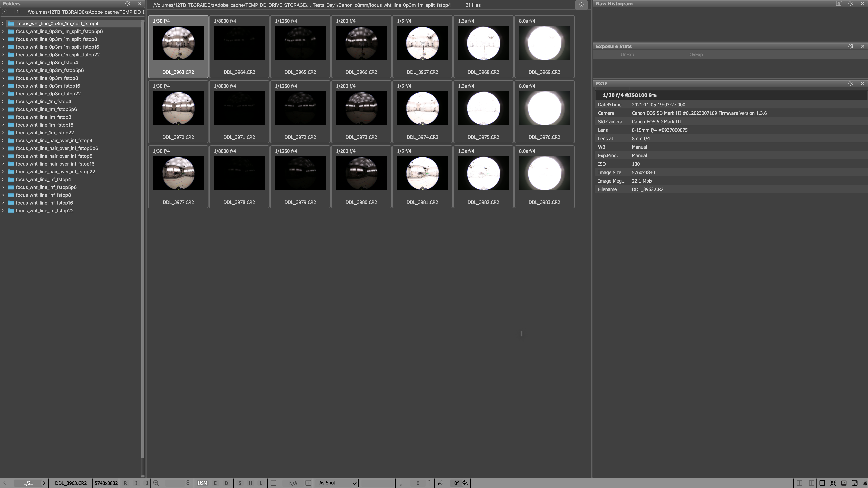The image size is (868, 488).
Task: Click the collapse arrows fullscreen icon
Action: click(x=833, y=483)
